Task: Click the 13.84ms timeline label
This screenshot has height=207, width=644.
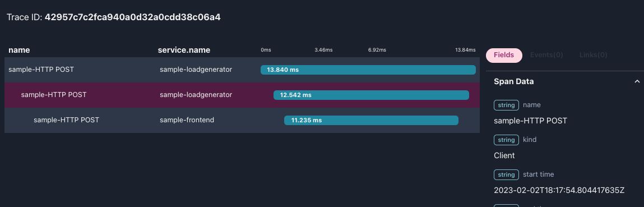Action: point(465,50)
